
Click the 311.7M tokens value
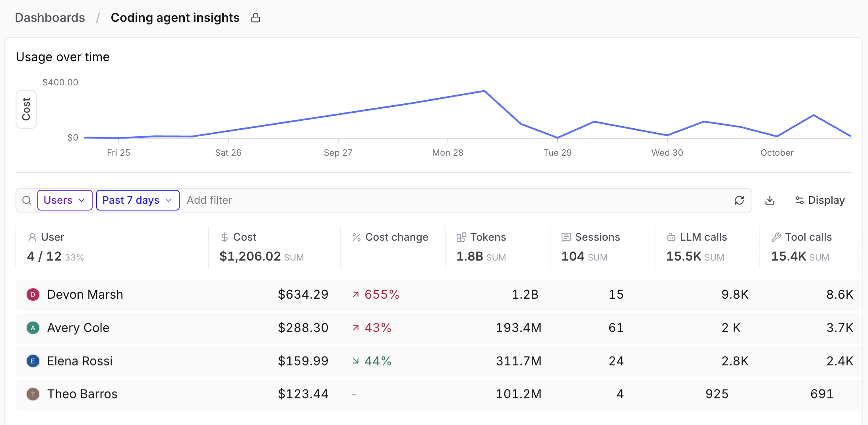pyautogui.click(x=519, y=361)
